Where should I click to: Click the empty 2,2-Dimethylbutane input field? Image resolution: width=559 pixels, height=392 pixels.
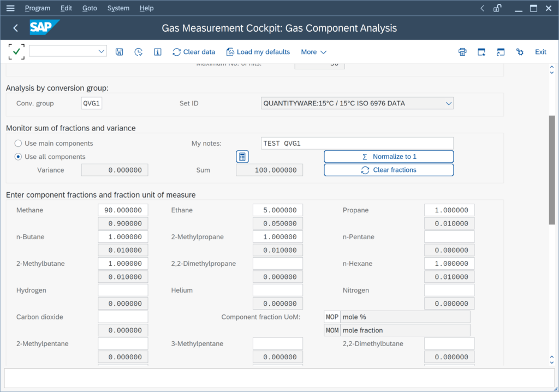coord(449,344)
